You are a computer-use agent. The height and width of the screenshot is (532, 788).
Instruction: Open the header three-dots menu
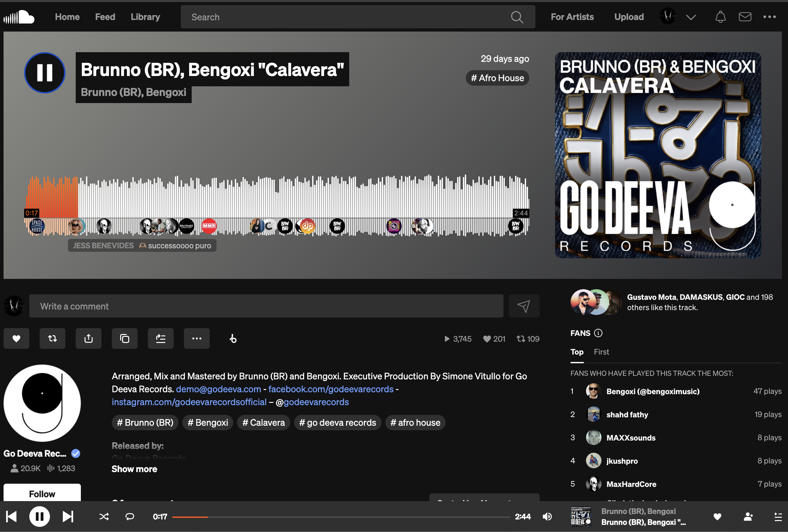pyautogui.click(x=769, y=17)
